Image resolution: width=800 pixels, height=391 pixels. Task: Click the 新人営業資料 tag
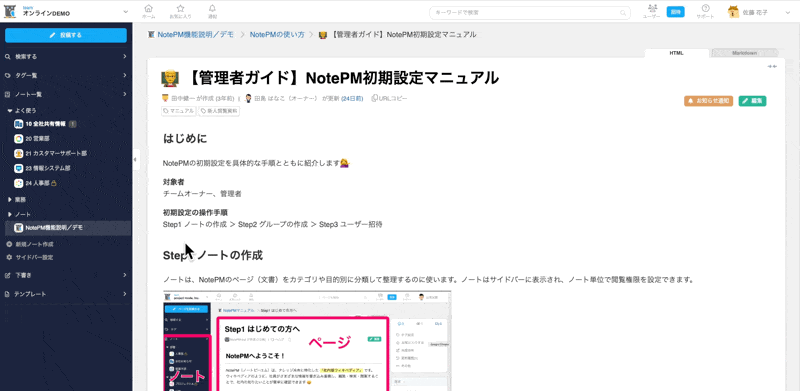pos(219,111)
